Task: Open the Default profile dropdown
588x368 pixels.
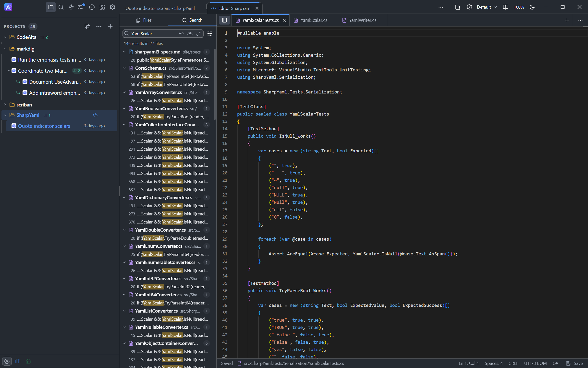Action: tap(487, 7)
